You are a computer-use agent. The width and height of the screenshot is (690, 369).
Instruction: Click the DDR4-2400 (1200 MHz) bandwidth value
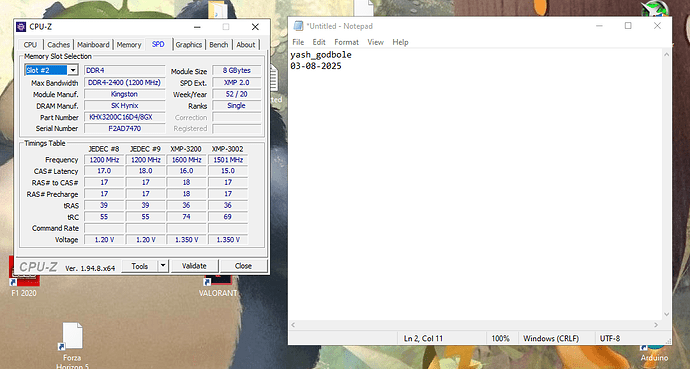[124, 82]
